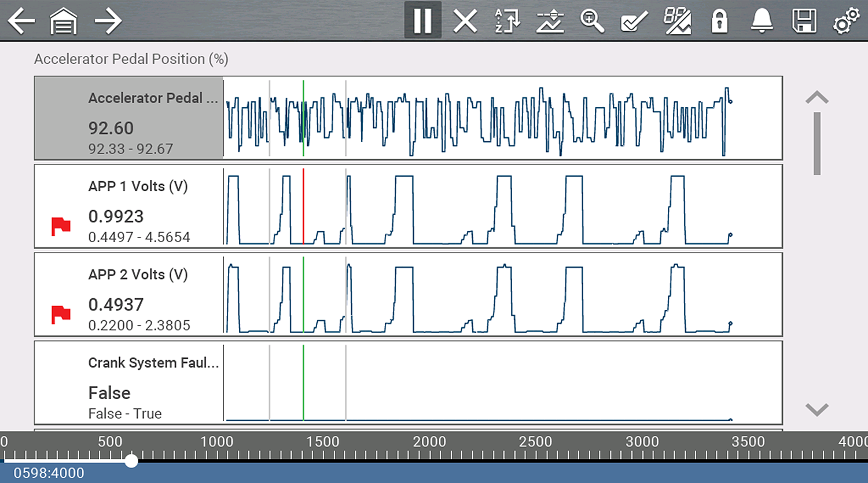Select the Accelerator Pedal parameter panel
This screenshot has width=868, height=483.
[128, 118]
